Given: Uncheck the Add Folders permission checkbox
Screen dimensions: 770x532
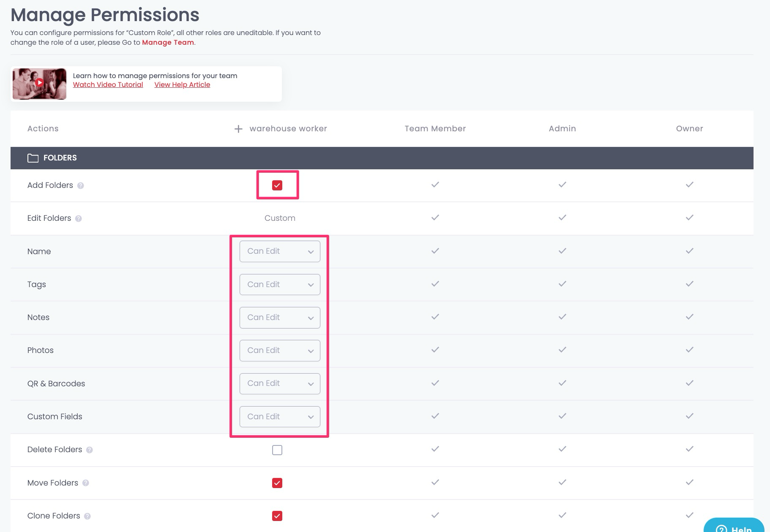Looking at the screenshot, I should (x=278, y=185).
